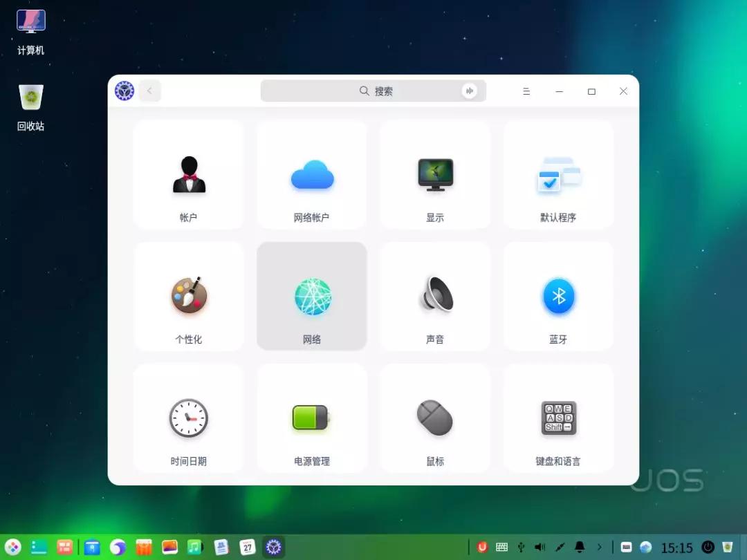
Task: Open the app store in the dock
Action: [143, 547]
